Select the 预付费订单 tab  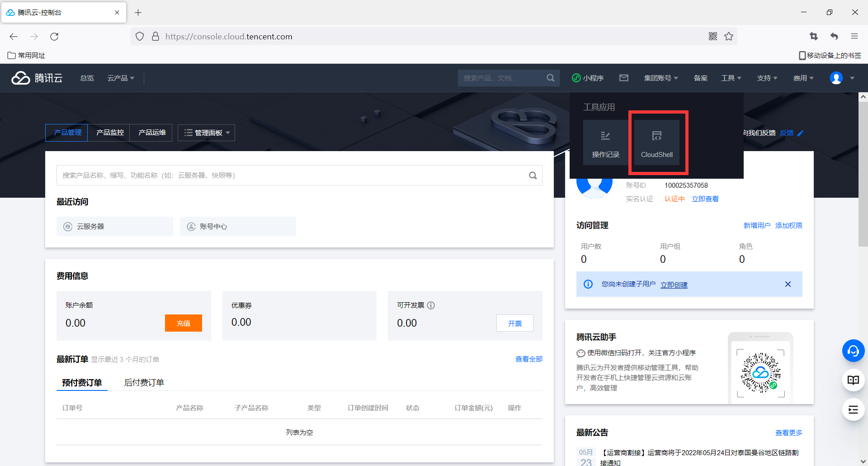(82, 383)
